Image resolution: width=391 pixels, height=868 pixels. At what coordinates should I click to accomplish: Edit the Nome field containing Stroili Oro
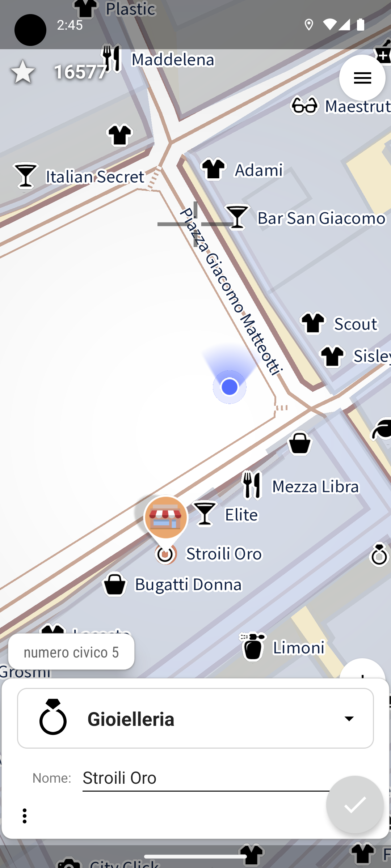(206, 778)
